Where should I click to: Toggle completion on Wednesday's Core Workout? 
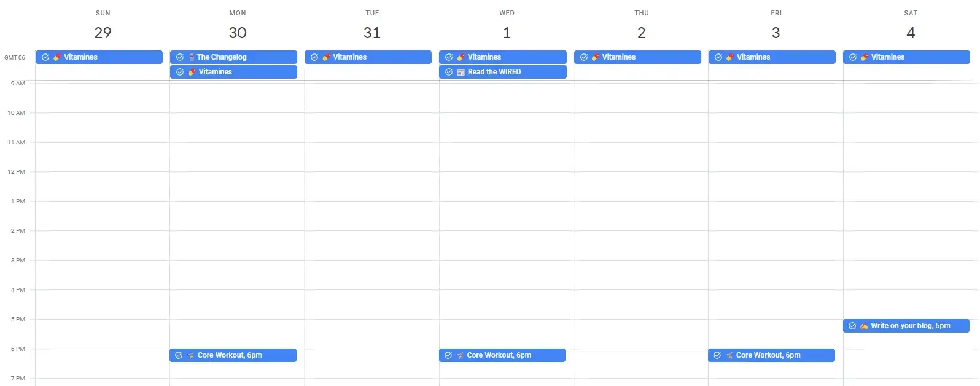coord(448,355)
